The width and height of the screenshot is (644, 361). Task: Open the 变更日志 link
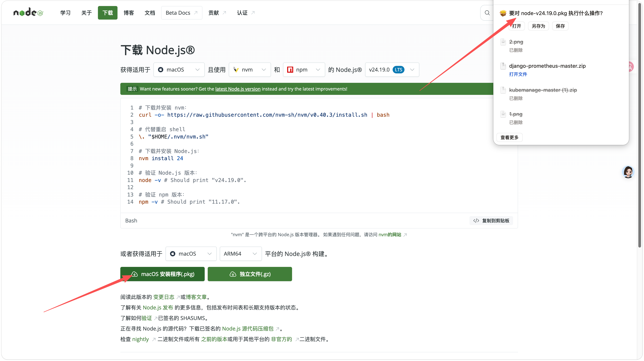(x=163, y=297)
